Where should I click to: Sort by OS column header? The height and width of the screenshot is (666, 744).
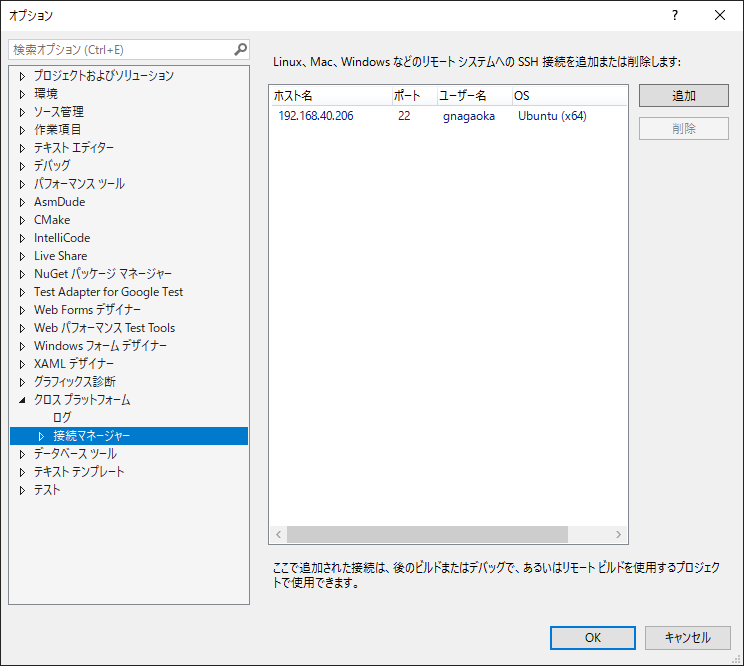[x=569, y=96]
